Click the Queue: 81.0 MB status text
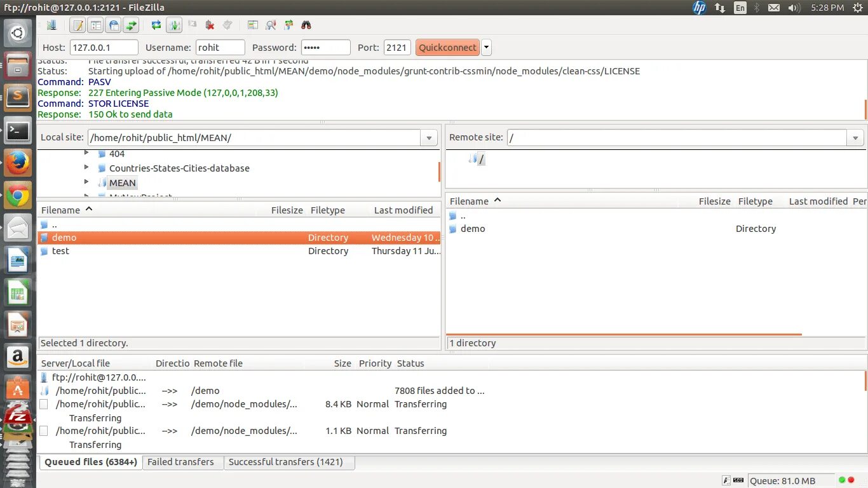Screen dimensions: 868x488 pos(783,480)
